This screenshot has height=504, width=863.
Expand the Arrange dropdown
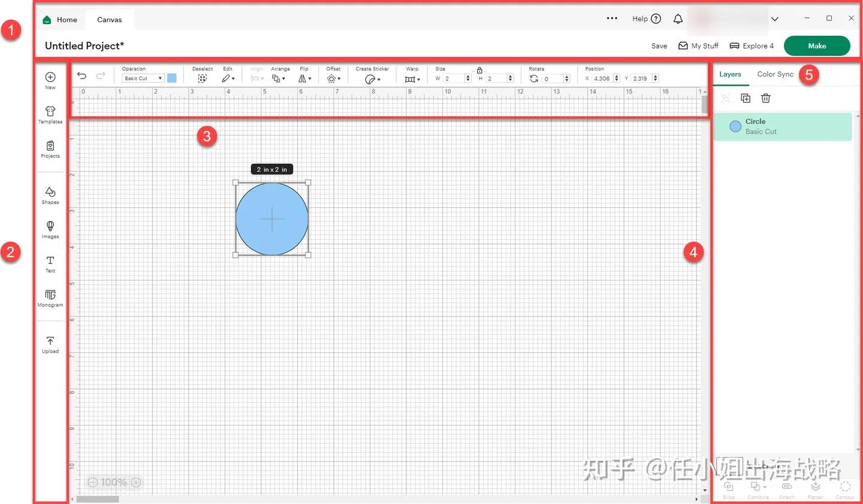[x=279, y=79]
